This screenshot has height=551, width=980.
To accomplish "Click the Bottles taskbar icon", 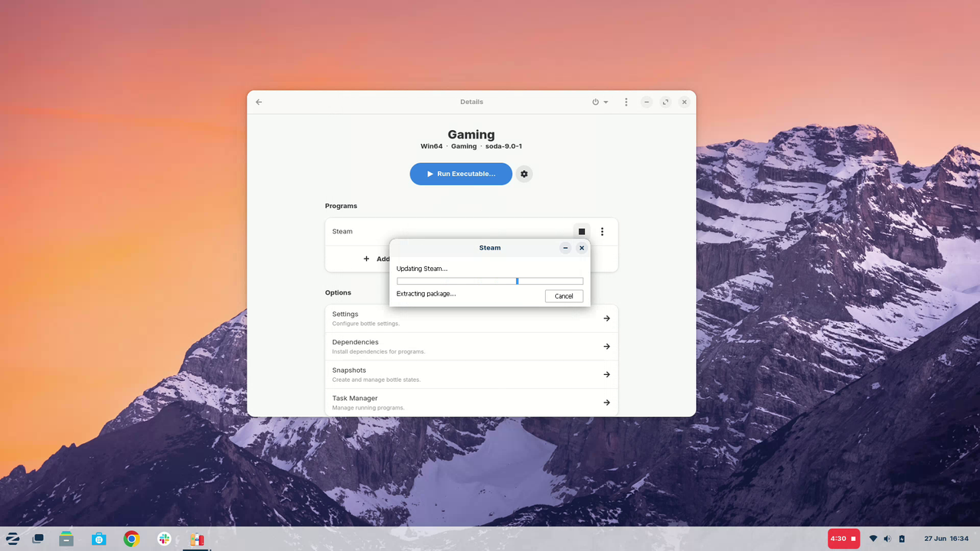I will [197, 539].
